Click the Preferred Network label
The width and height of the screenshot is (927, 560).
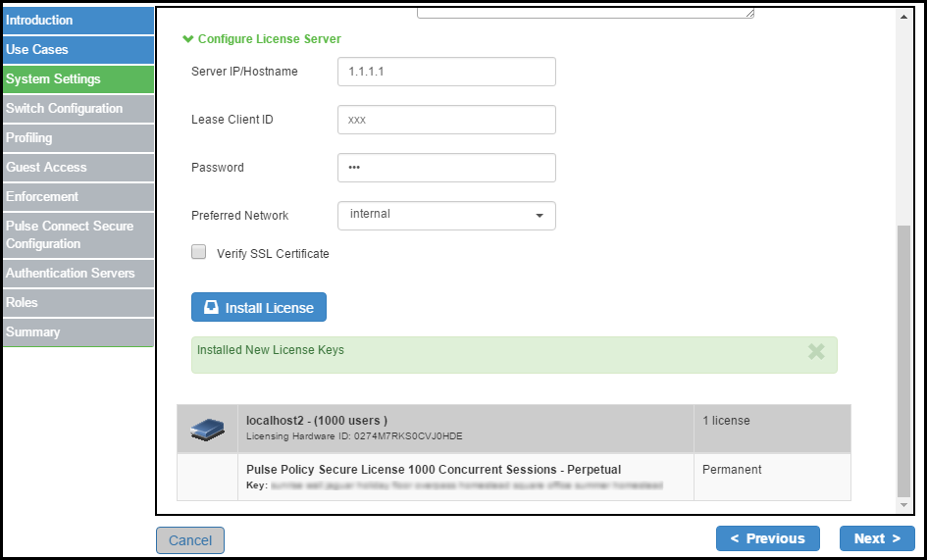pos(240,216)
